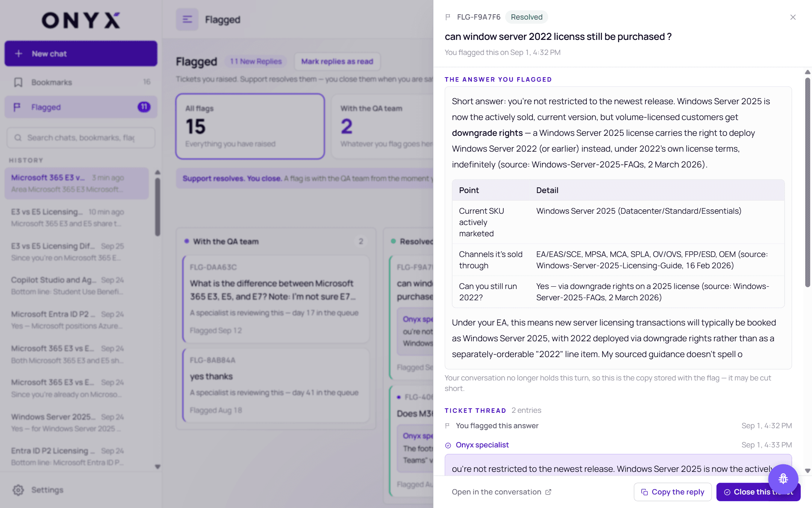Click the Bookmarks count 16
The image size is (812, 508).
tap(147, 82)
